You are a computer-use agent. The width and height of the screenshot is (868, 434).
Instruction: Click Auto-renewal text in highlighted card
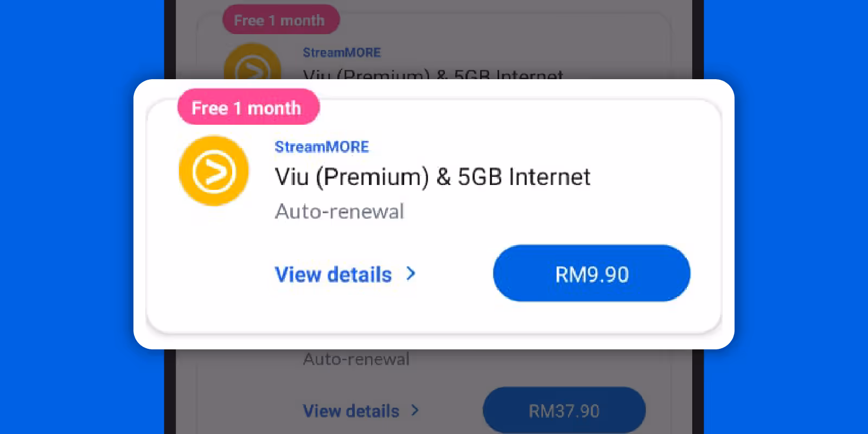tap(340, 212)
